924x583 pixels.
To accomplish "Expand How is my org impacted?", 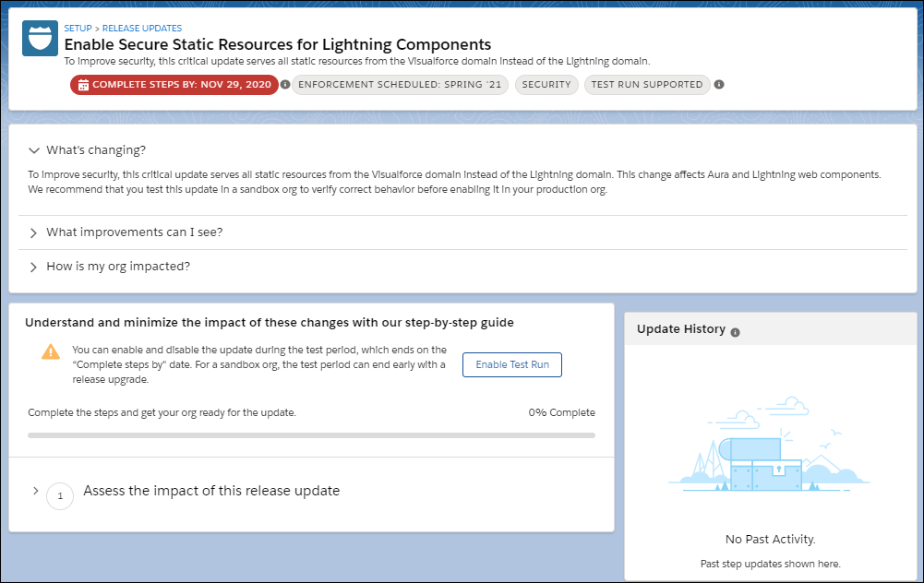I will point(33,268).
